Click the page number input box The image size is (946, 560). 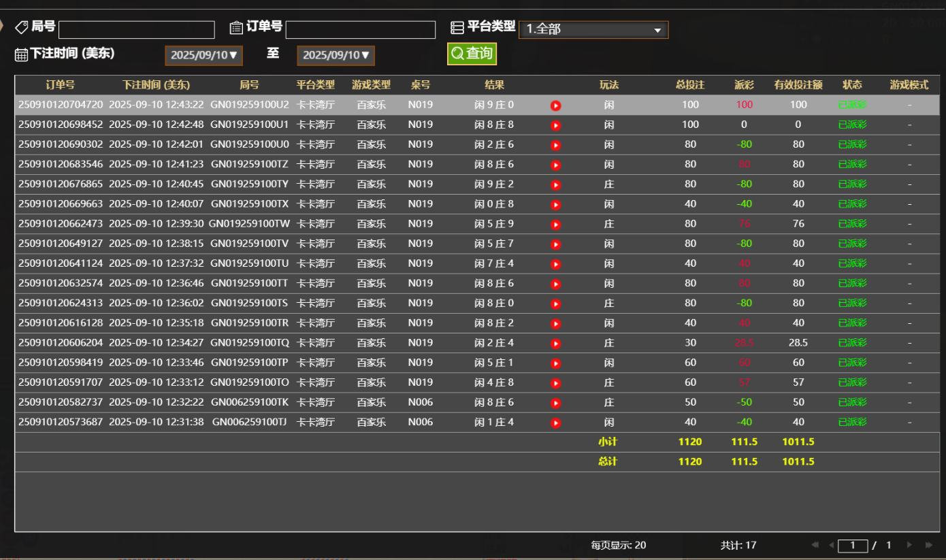coord(852,545)
